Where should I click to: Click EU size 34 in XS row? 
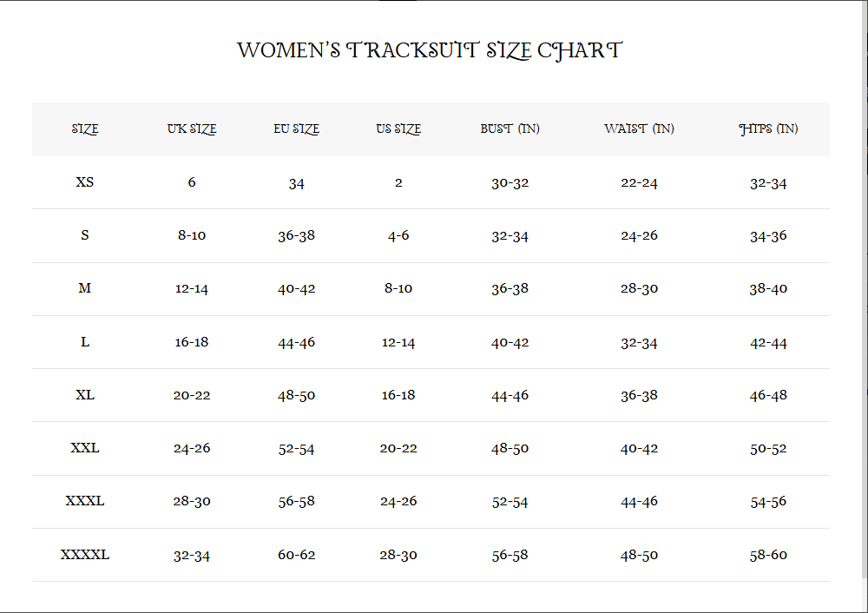pos(296,183)
